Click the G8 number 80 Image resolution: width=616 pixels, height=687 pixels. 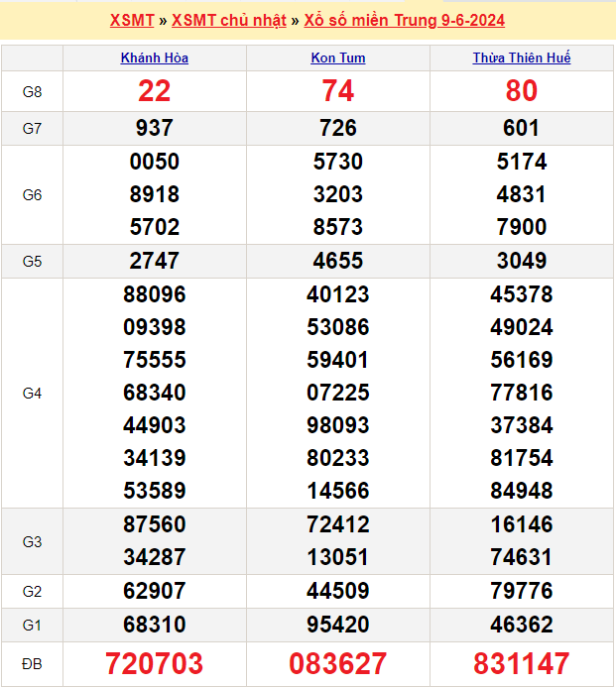(x=522, y=91)
